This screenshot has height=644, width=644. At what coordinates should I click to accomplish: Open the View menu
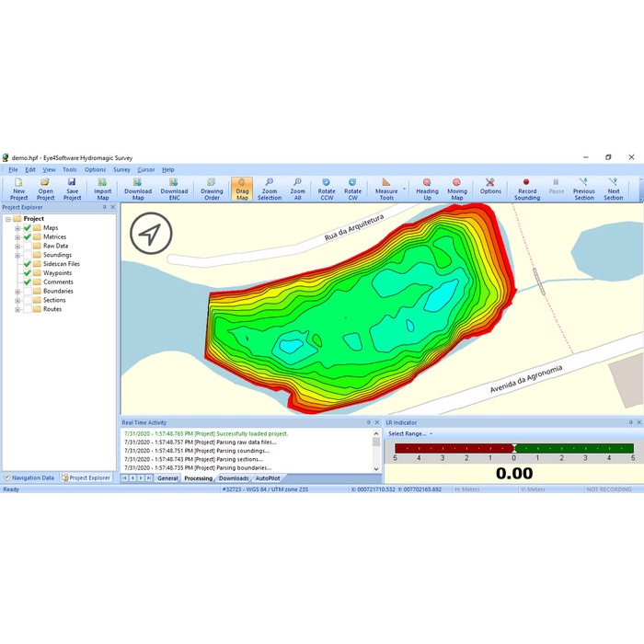tap(49, 169)
